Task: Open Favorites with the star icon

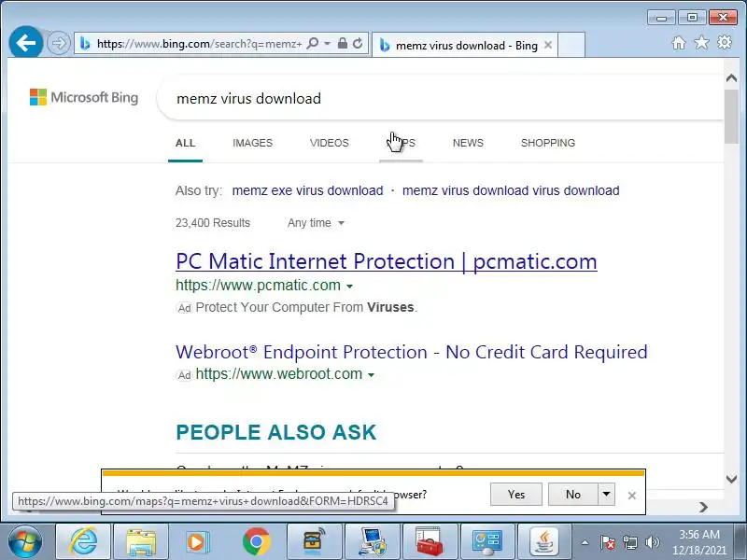Action: [701, 43]
